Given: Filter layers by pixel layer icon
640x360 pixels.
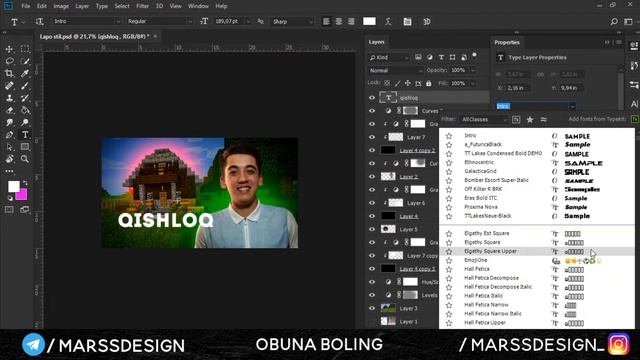Looking at the screenshot, I should click(418, 58).
